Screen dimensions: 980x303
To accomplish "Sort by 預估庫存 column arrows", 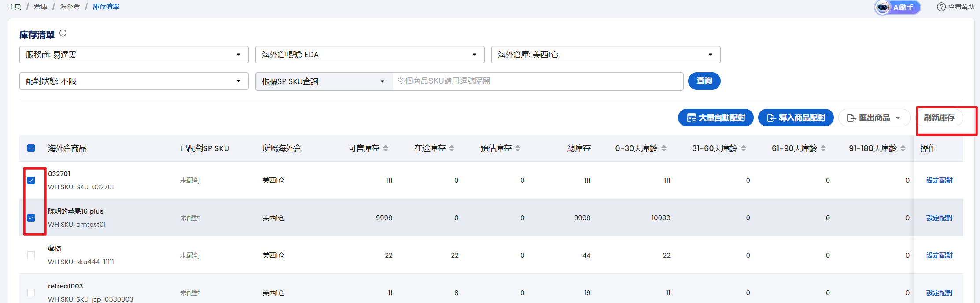I will coord(518,148).
